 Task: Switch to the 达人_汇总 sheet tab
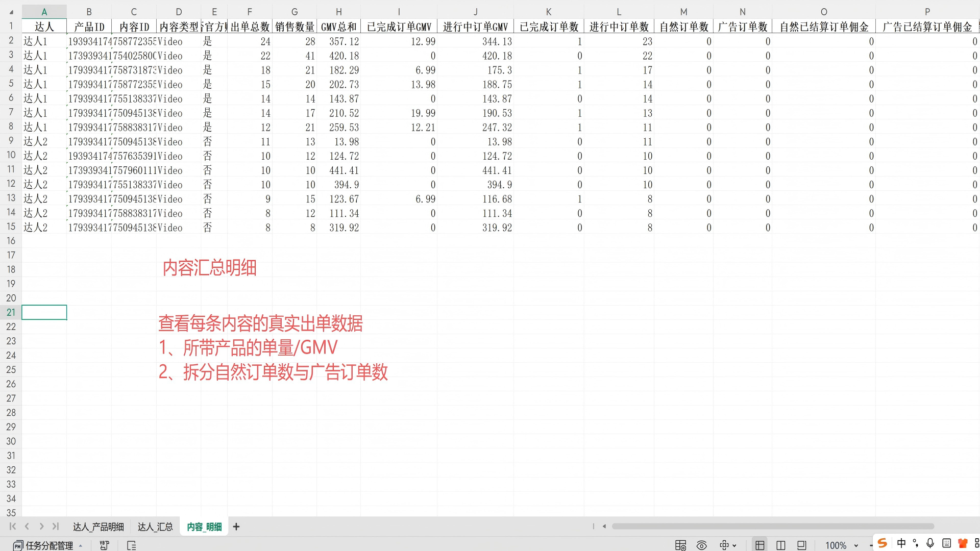[x=155, y=527]
